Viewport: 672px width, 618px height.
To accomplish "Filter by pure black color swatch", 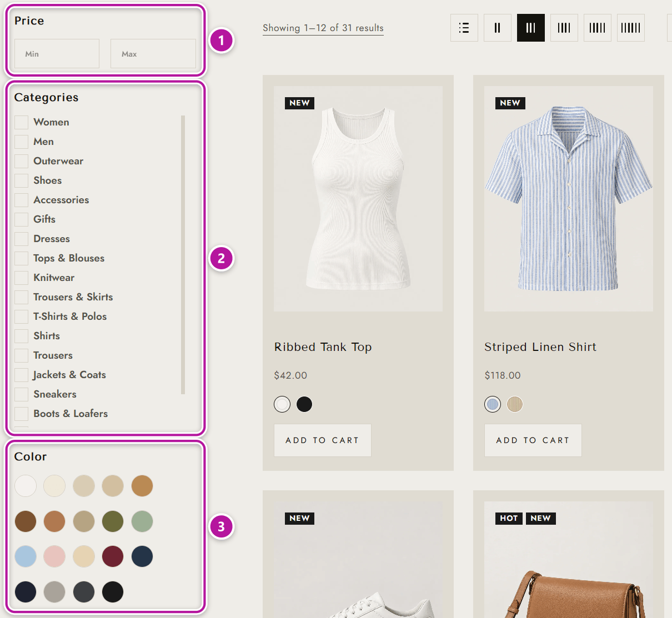I will tap(113, 592).
